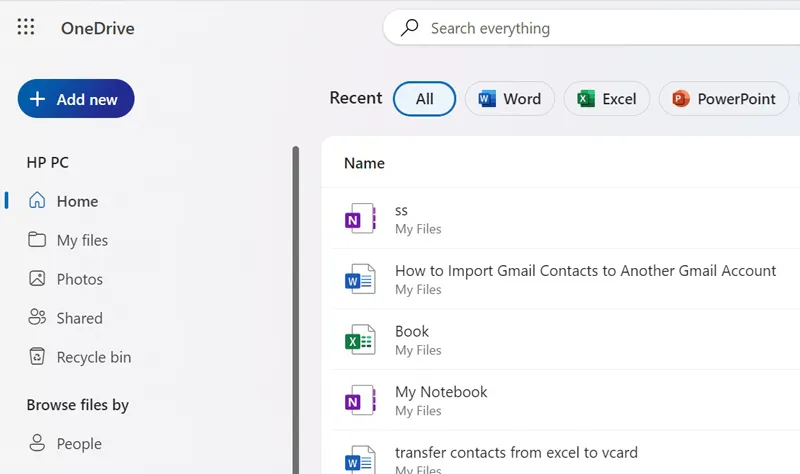Click the Search everything field
Screen dimensions: 800x474
592,28
